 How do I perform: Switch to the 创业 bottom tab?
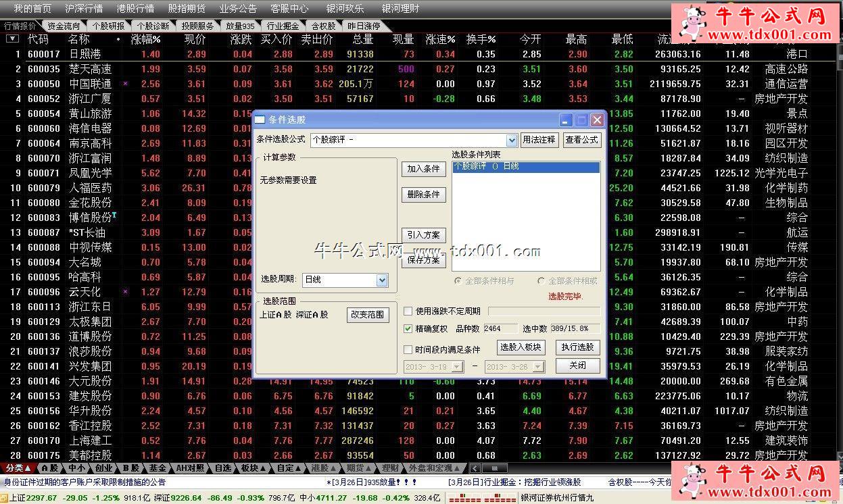point(103,468)
